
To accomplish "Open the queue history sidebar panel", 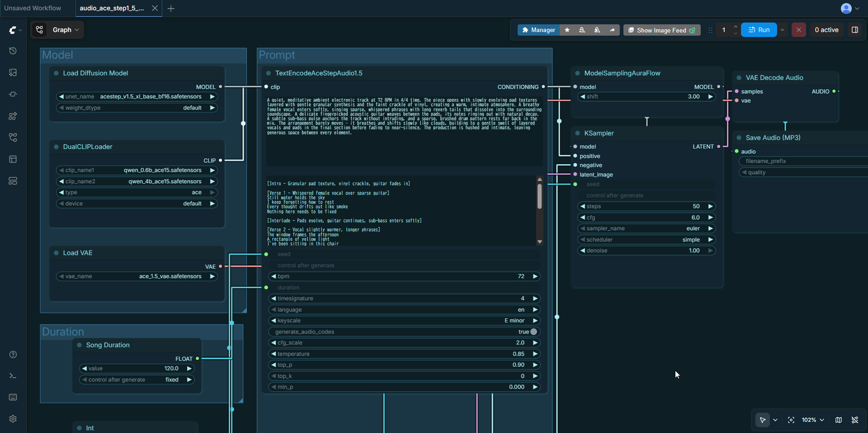I will [x=13, y=51].
